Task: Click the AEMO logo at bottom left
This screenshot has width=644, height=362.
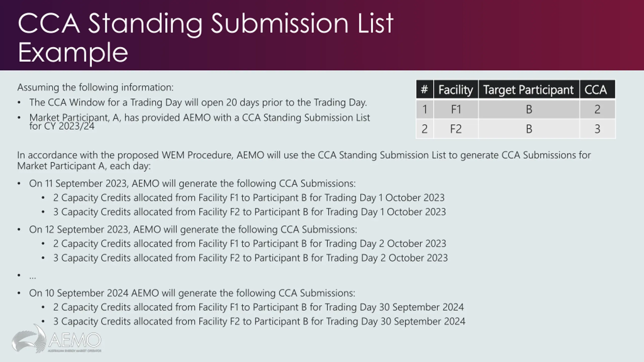Action: tap(57, 339)
